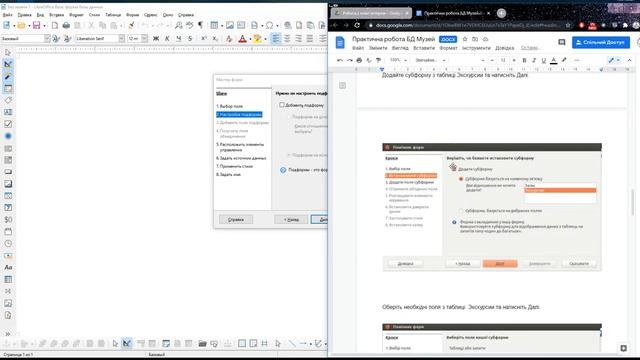640x360 pixels.
Task: Open new Chrome tab with plus button
Action: pos(501,13)
